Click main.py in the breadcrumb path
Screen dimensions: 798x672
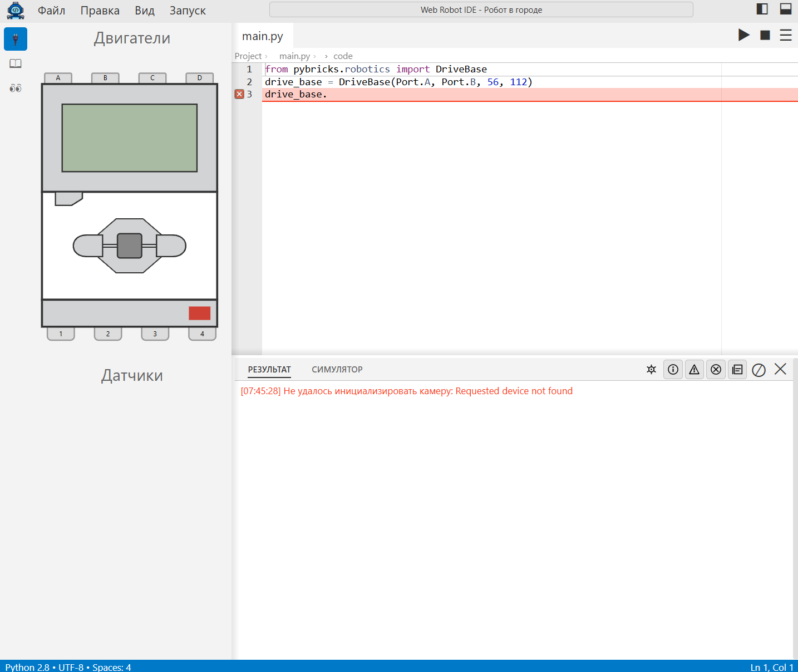click(295, 56)
